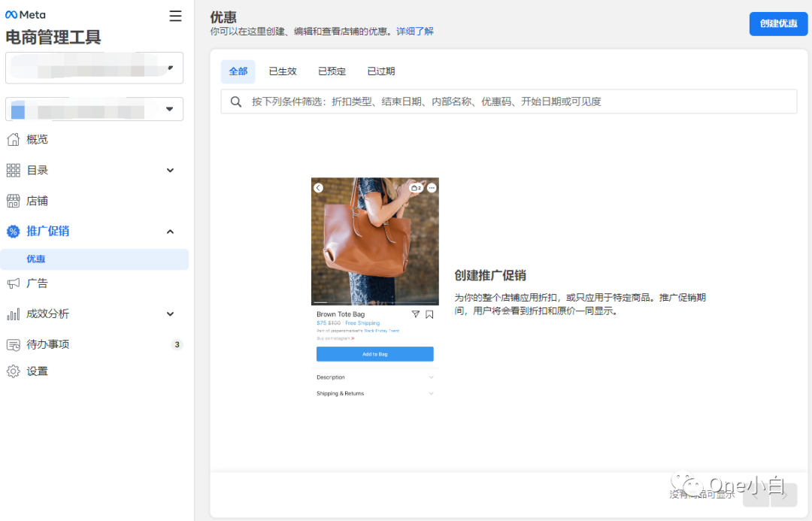
Task: Click the 待办事项 clipboard icon
Action: pos(14,344)
